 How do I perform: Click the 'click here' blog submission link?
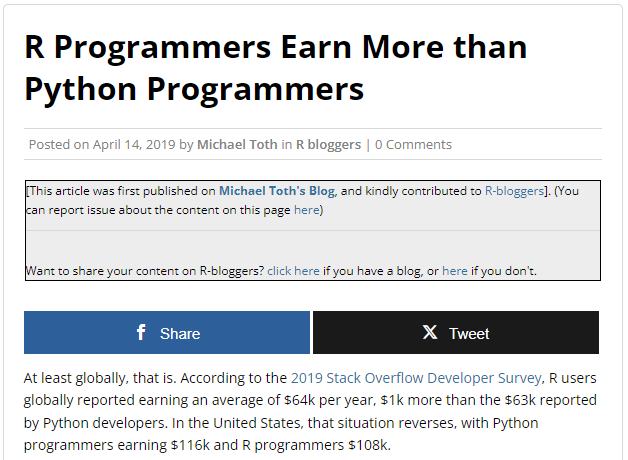coord(293,271)
